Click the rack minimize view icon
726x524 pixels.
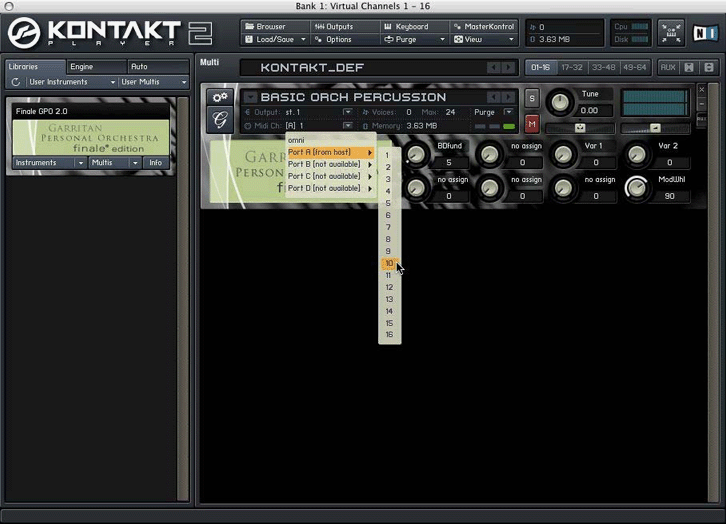tap(689, 68)
